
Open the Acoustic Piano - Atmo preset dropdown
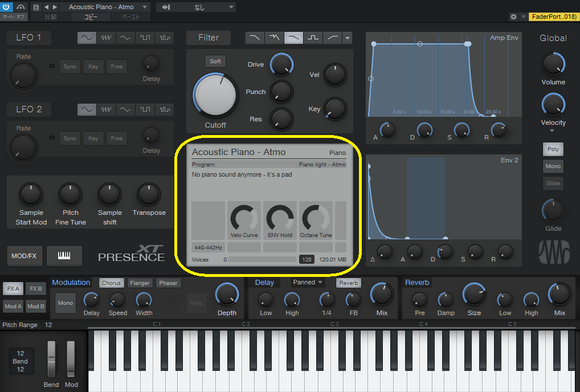point(104,7)
